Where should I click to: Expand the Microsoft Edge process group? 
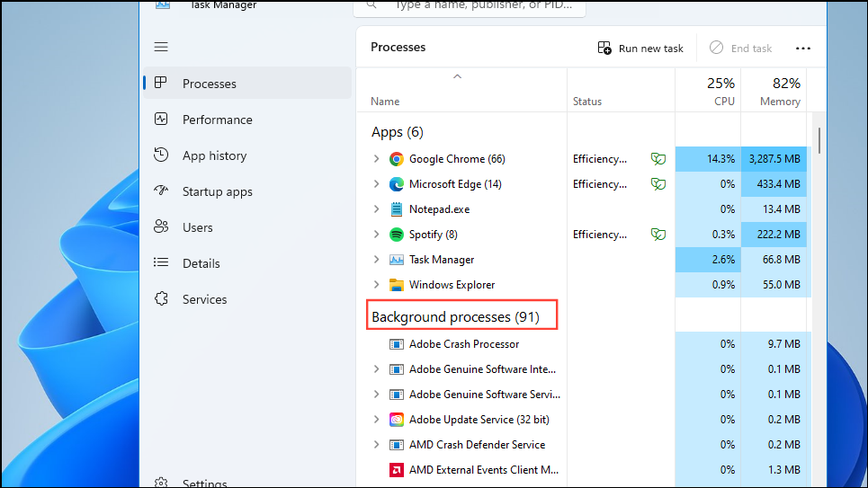click(376, 184)
